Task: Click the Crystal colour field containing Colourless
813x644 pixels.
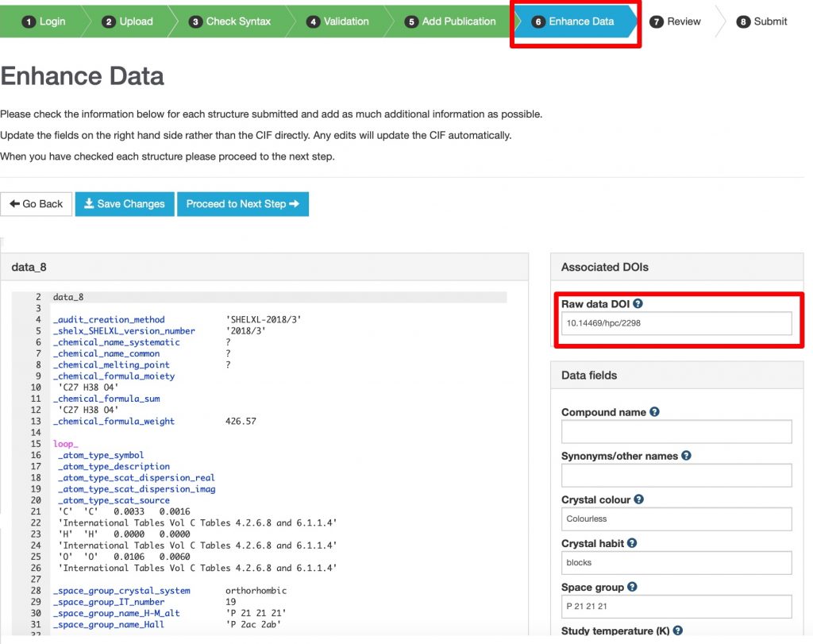Action: (676, 519)
